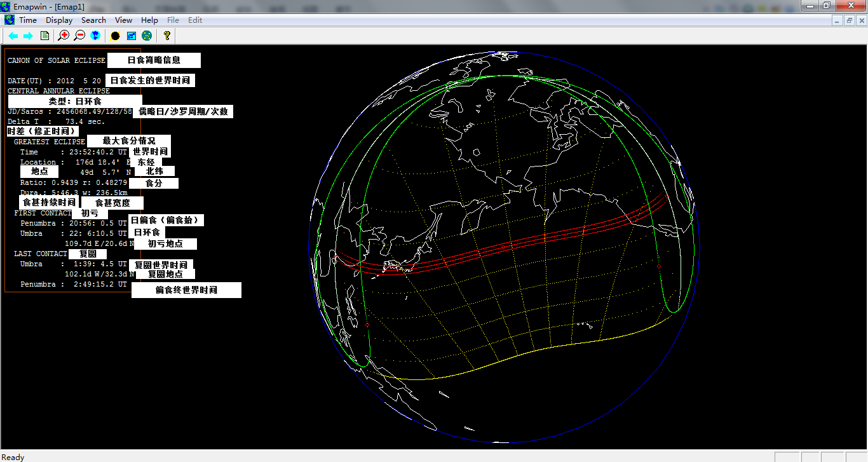The width and height of the screenshot is (868, 462).
Task: Restore the Emap1 child window
Action: [850, 20]
